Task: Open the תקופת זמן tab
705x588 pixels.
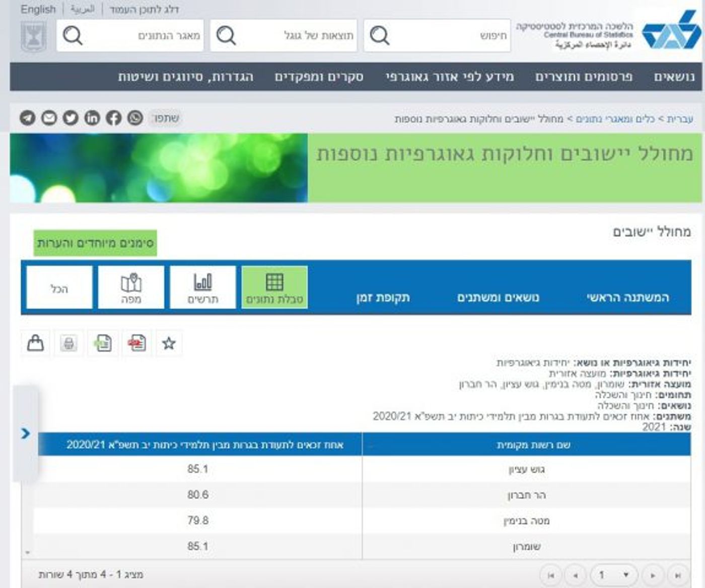Action: pos(383,298)
